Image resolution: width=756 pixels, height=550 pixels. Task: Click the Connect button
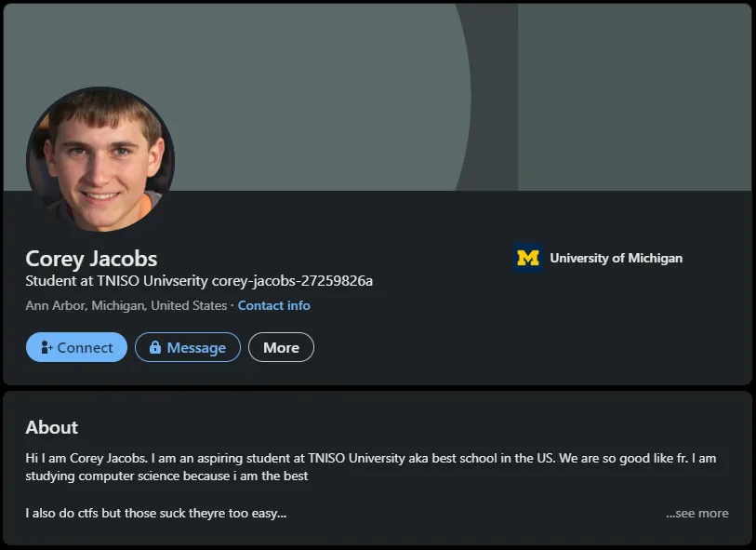click(77, 347)
